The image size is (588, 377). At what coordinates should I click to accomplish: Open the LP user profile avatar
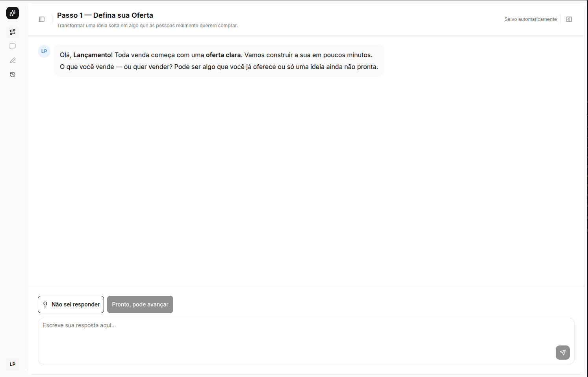click(x=13, y=364)
